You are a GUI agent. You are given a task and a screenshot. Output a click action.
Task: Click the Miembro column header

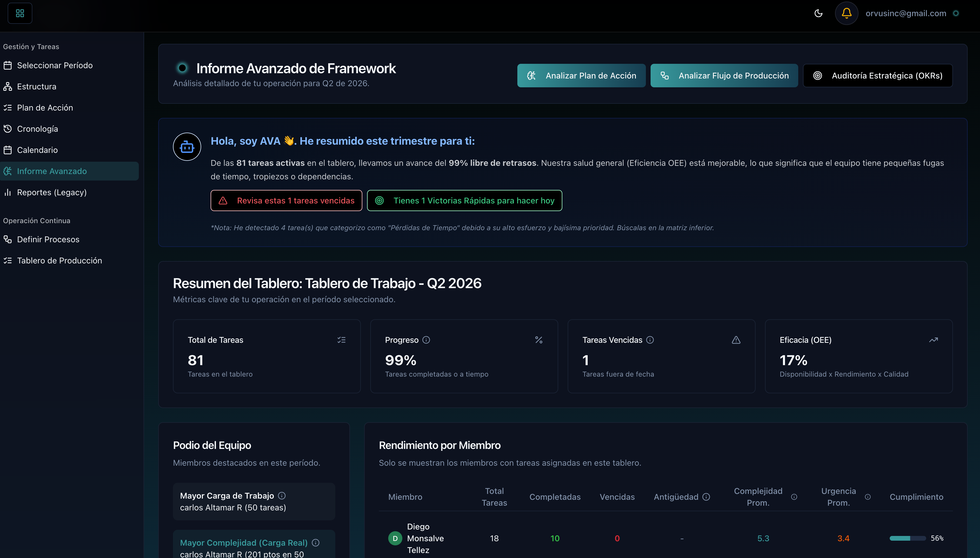pos(405,497)
